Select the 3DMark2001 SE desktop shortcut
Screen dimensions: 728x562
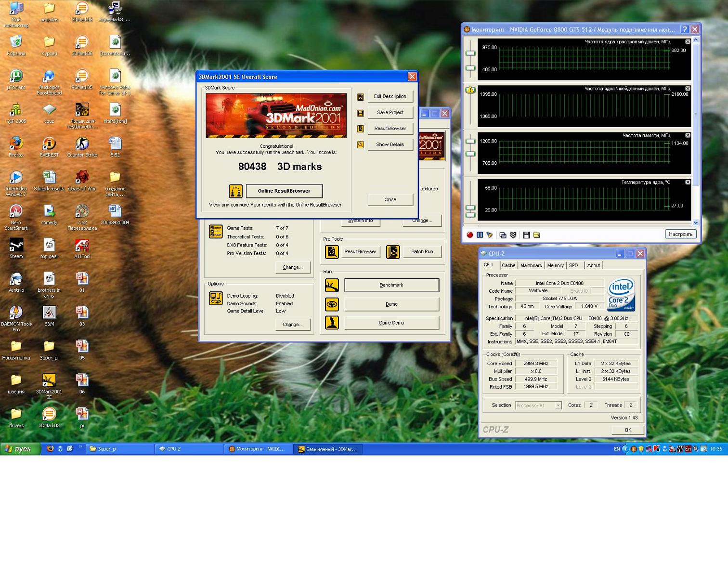(x=49, y=386)
